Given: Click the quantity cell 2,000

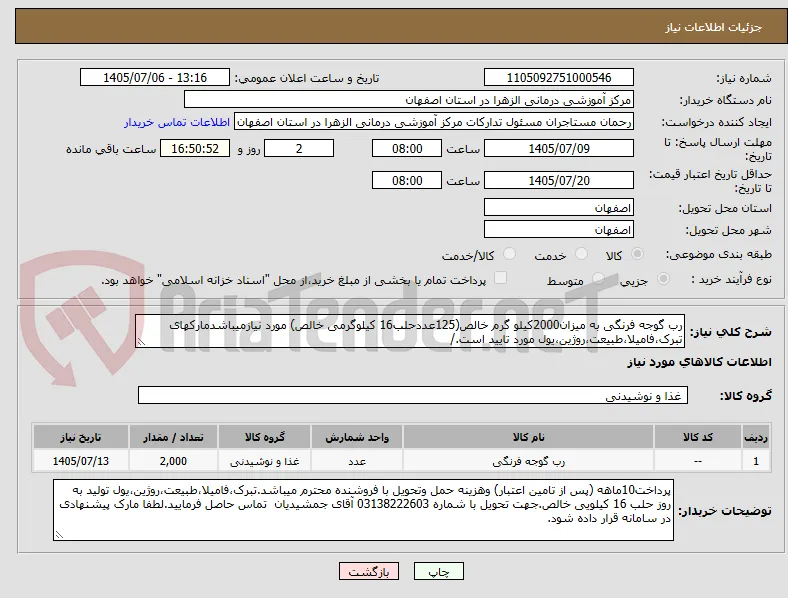Looking at the screenshot, I should point(173,461).
